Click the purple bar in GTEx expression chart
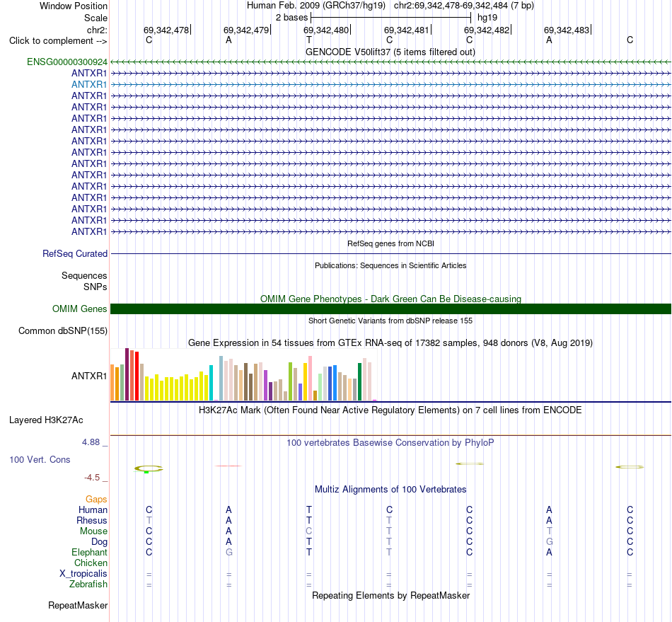The width and height of the screenshot is (672, 622). 265,386
